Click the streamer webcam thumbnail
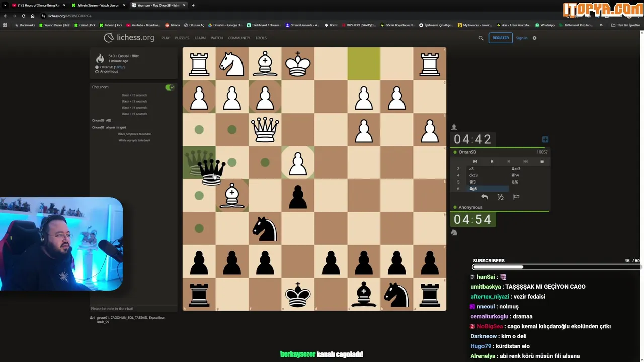 (61, 244)
